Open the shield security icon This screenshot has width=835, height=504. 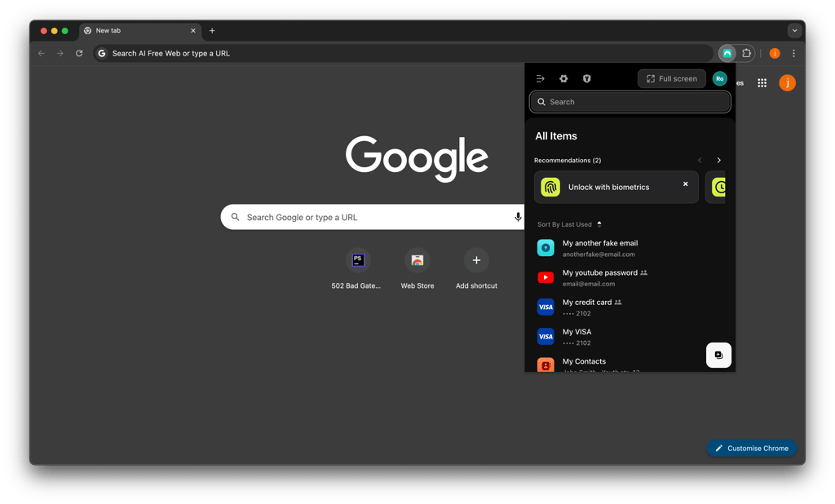pos(587,79)
